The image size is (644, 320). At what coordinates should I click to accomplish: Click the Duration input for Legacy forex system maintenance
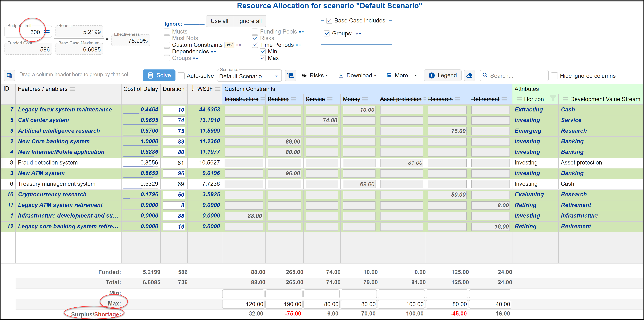point(174,110)
